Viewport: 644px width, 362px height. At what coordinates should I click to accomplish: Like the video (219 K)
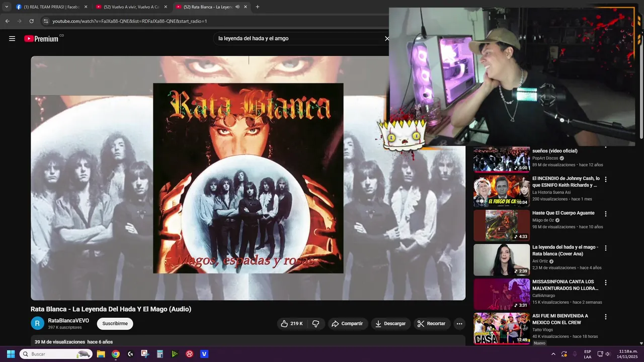[291, 324]
